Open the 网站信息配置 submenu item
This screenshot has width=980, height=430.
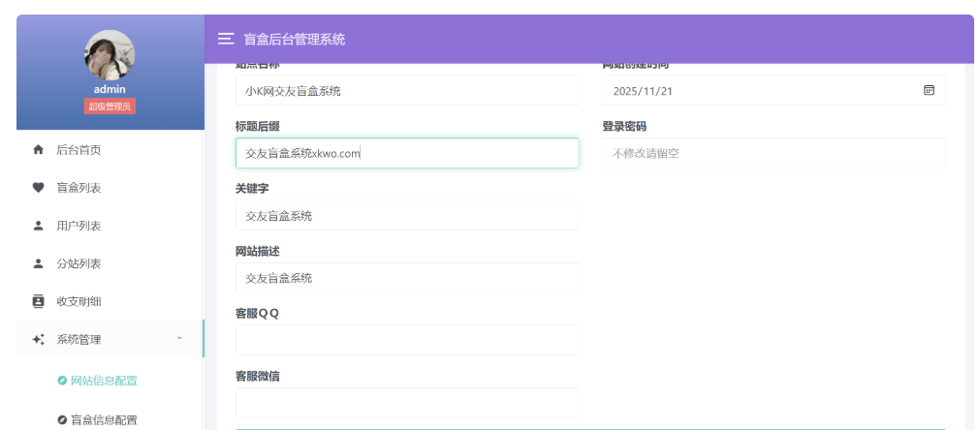[x=104, y=381]
